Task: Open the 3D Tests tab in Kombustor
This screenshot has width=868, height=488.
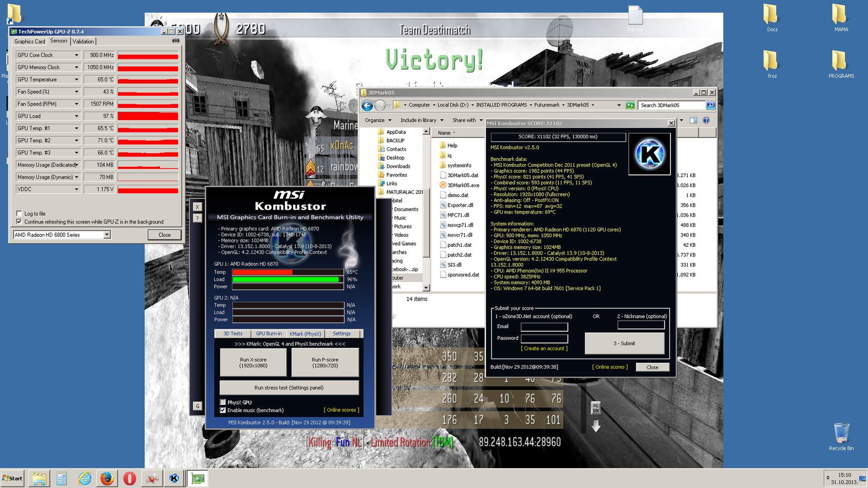Action: (233, 334)
